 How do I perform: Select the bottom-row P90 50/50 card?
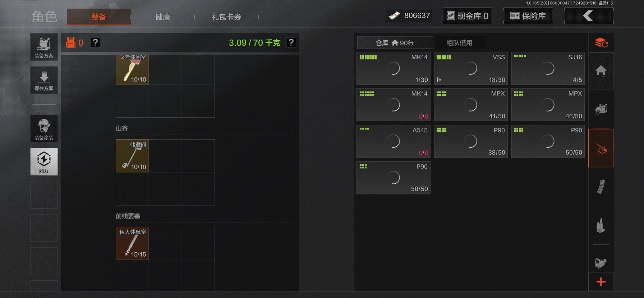click(394, 178)
